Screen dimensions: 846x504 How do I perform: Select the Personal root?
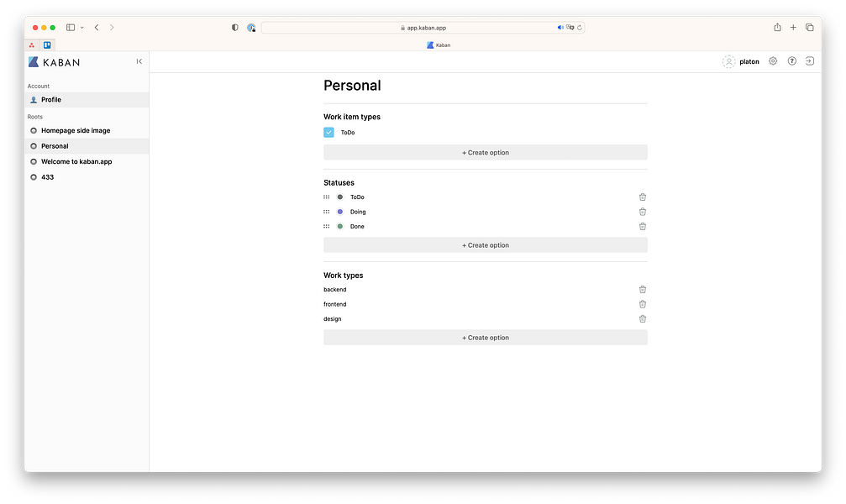87,146
